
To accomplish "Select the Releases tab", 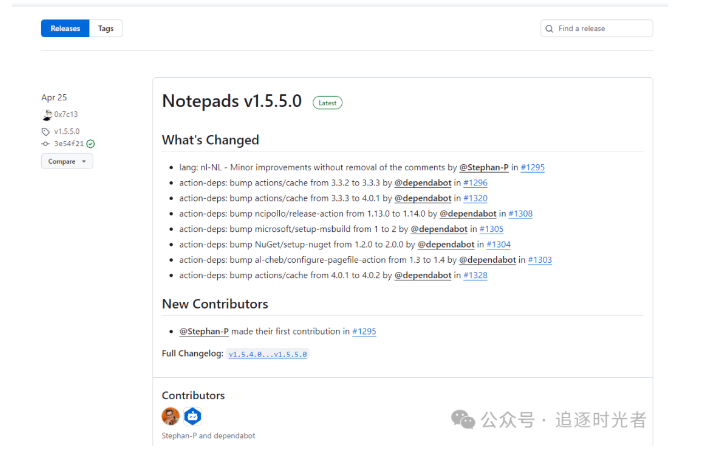I will [65, 29].
